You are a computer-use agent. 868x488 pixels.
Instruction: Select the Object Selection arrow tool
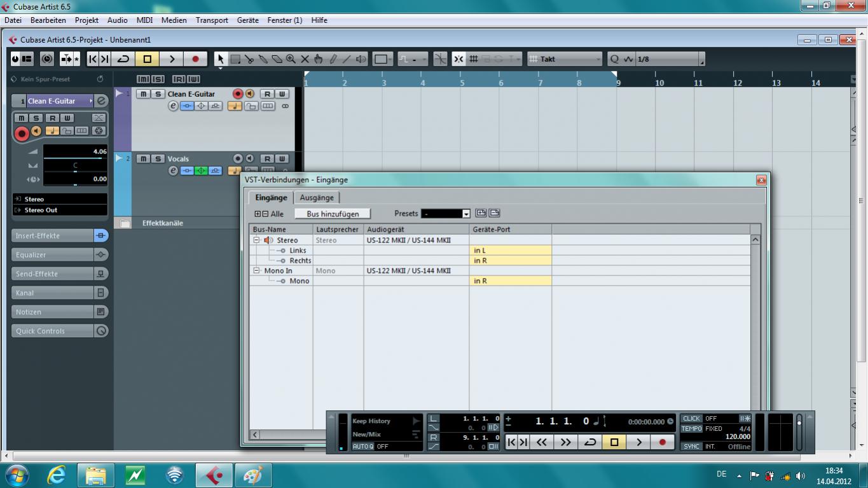(x=221, y=59)
